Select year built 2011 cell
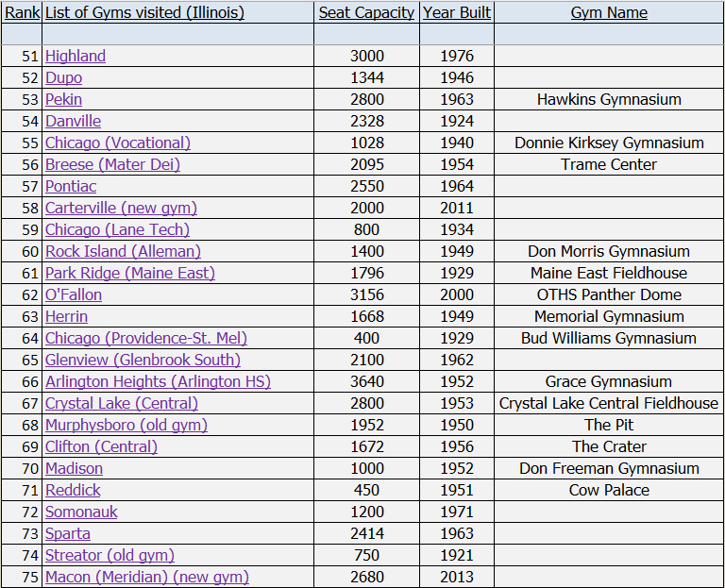The image size is (725, 588). 457,208
